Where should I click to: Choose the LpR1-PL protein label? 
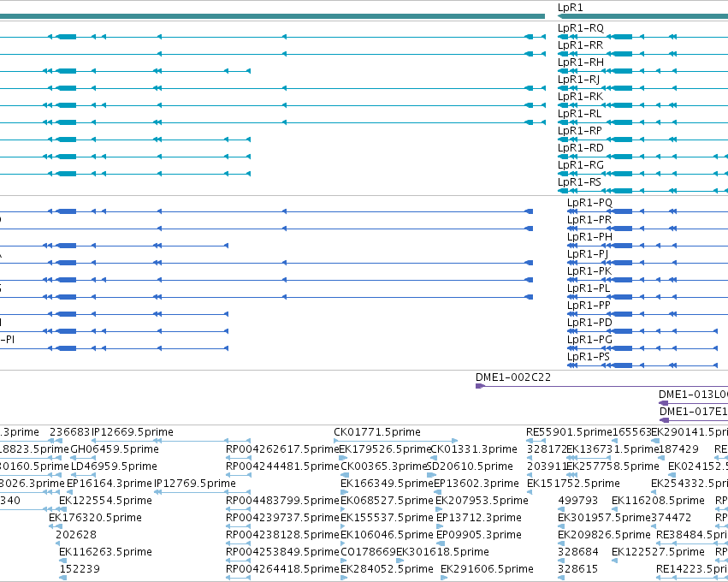(589, 288)
